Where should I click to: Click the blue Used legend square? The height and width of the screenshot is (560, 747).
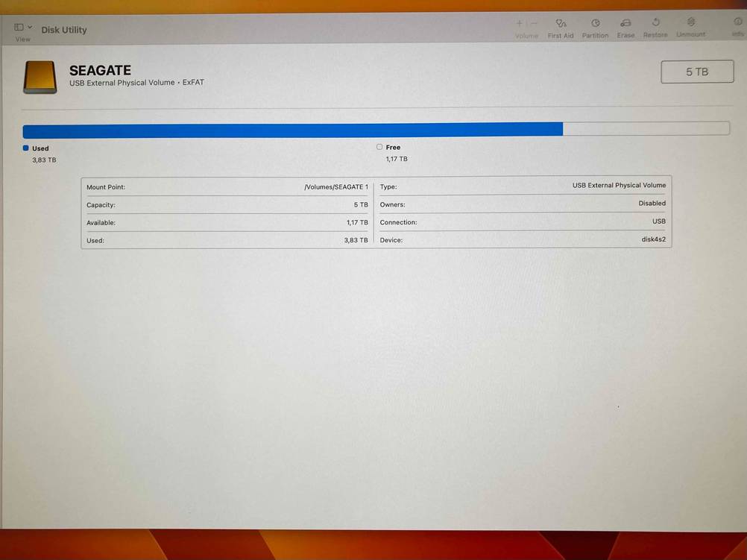coord(26,148)
